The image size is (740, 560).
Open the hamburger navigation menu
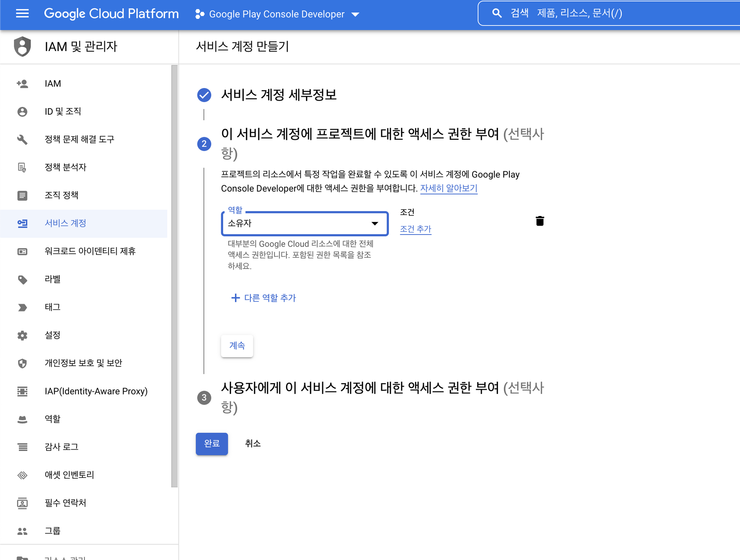coord(22,14)
